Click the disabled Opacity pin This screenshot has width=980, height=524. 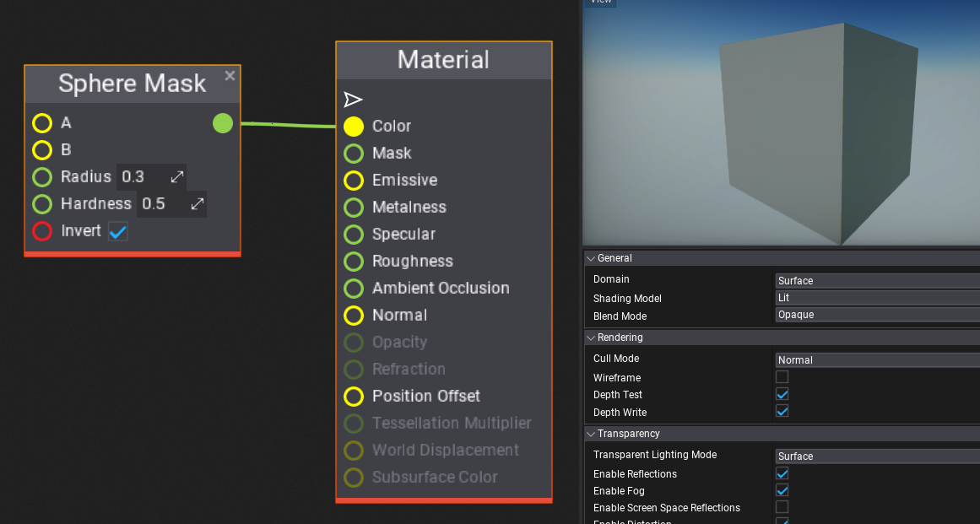(x=353, y=343)
